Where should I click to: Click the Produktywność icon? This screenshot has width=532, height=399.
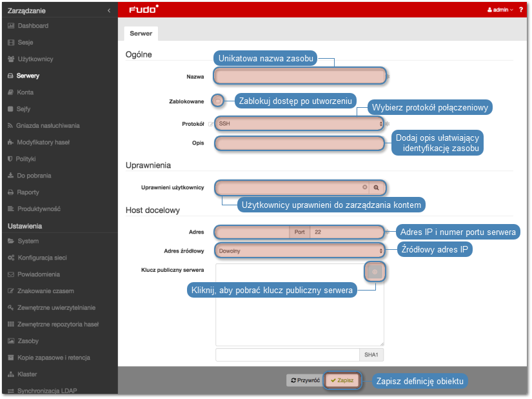point(11,209)
